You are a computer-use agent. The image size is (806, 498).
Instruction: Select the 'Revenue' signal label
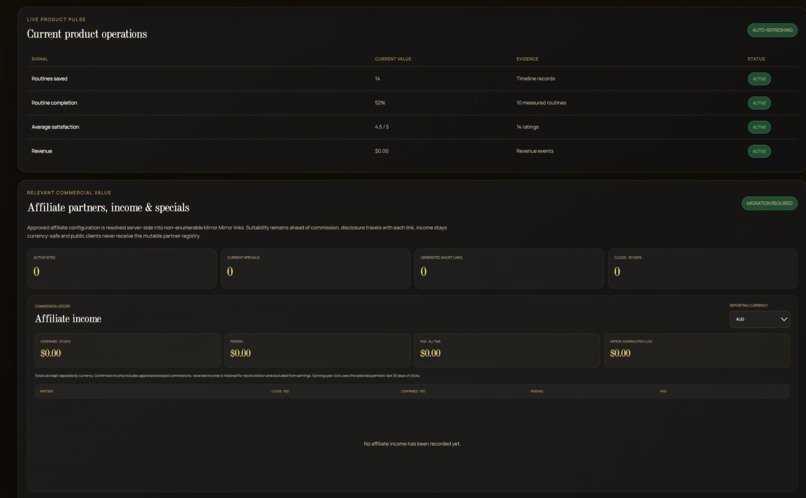click(x=42, y=151)
